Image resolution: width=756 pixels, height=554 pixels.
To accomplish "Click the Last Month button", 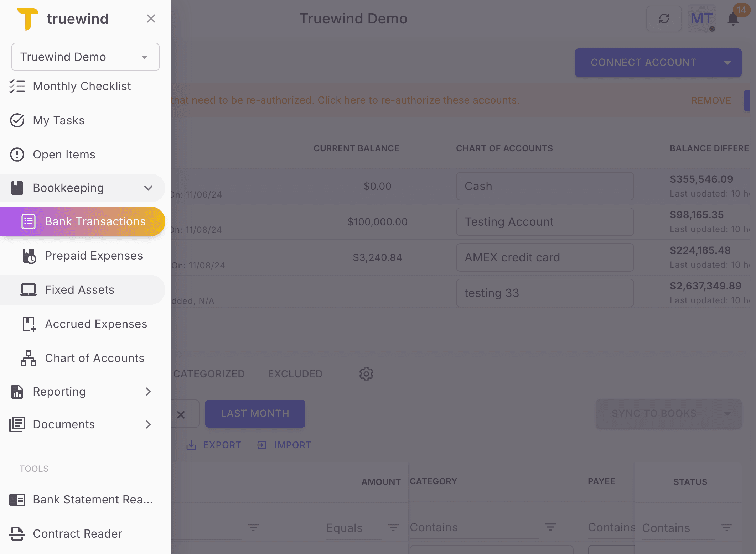I will 255,413.
